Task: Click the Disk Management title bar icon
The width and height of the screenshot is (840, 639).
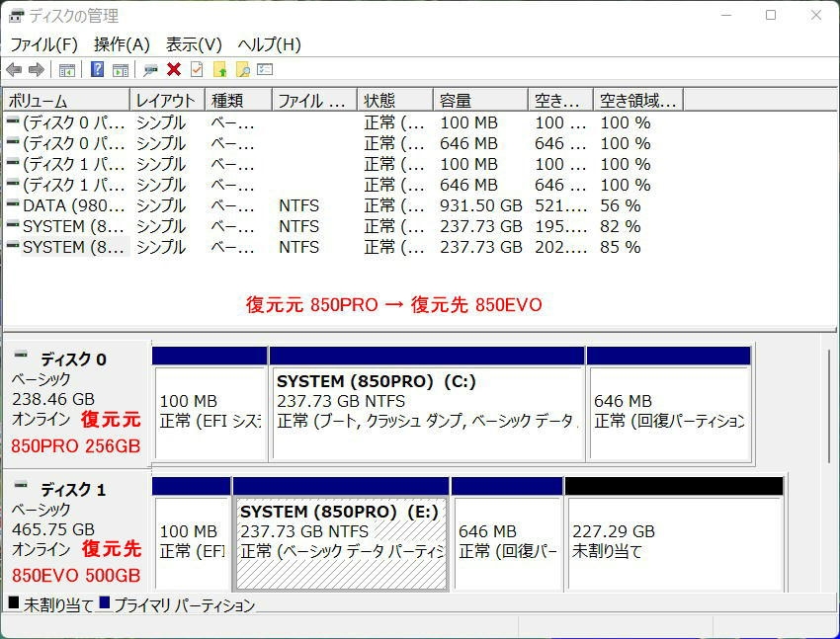Action: point(16,16)
